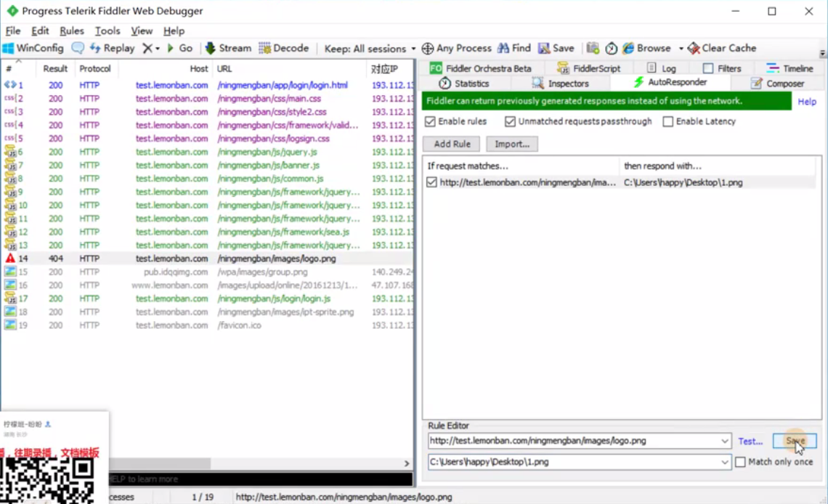
Task: Open WinConfig from the toolbar
Action: point(33,48)
